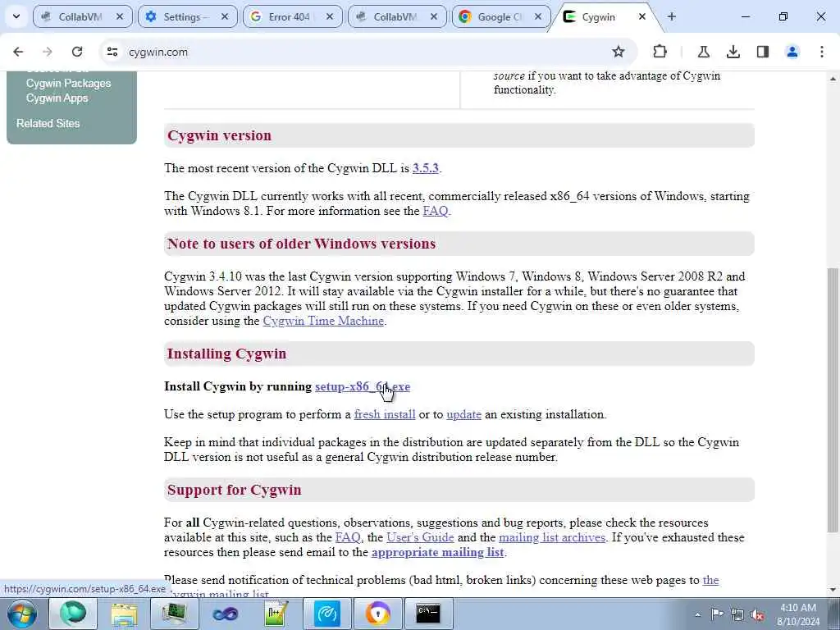Show hidden system tray icons
The image size is (840, 630).
(x=697, y=614)
